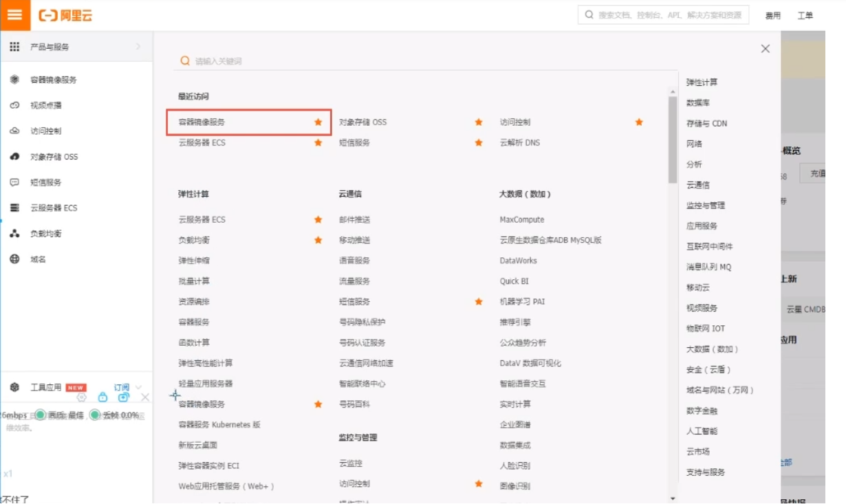The width and height of the screenshot is (846, 504).
Task: Click the blue lock icon in overlay toolbar
Action: (x=102, y=397)
